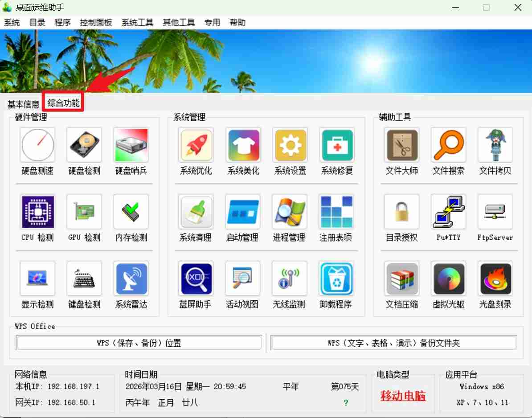Start the 光盘刻录 disc burning tool
The width and height of the screenshot is (532, 418).
495,279
